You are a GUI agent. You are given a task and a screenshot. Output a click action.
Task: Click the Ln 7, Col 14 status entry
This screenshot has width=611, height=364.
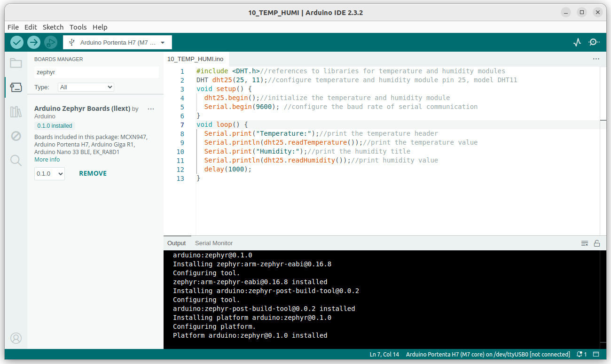(384, 355)
